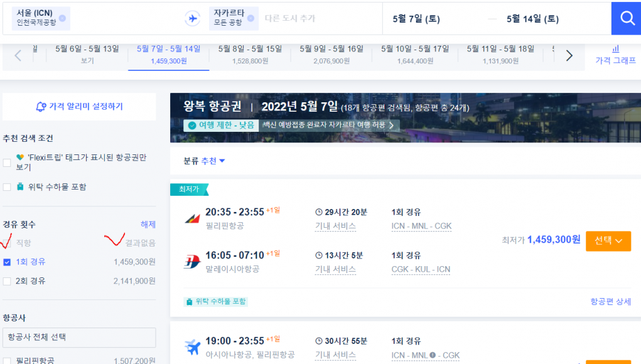Remove Jakarta destination city chip
The width and height of the screenshot is (641, 364).
tap(251, 18)
